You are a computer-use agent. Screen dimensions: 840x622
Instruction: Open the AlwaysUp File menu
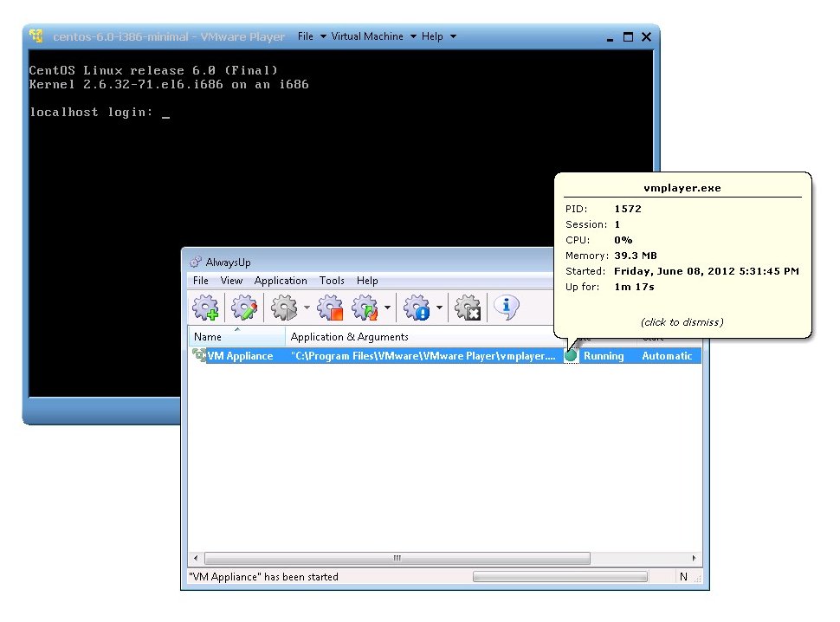200,281
